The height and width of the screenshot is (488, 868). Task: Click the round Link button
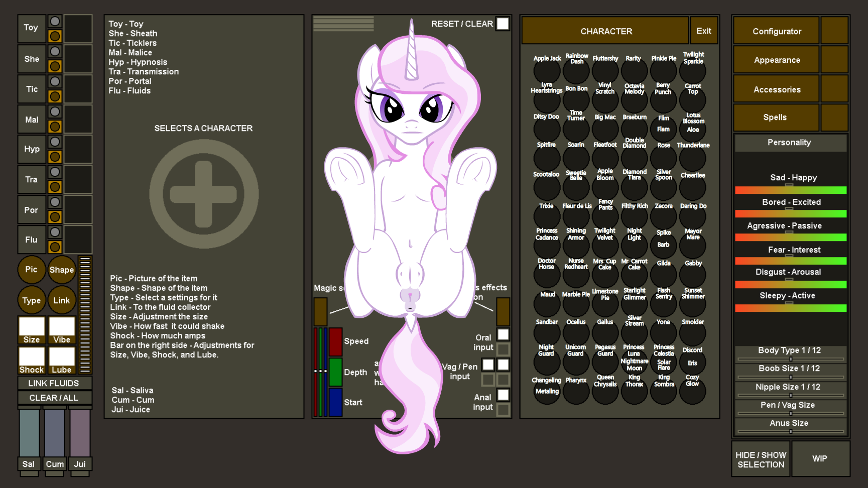(62, 300)
